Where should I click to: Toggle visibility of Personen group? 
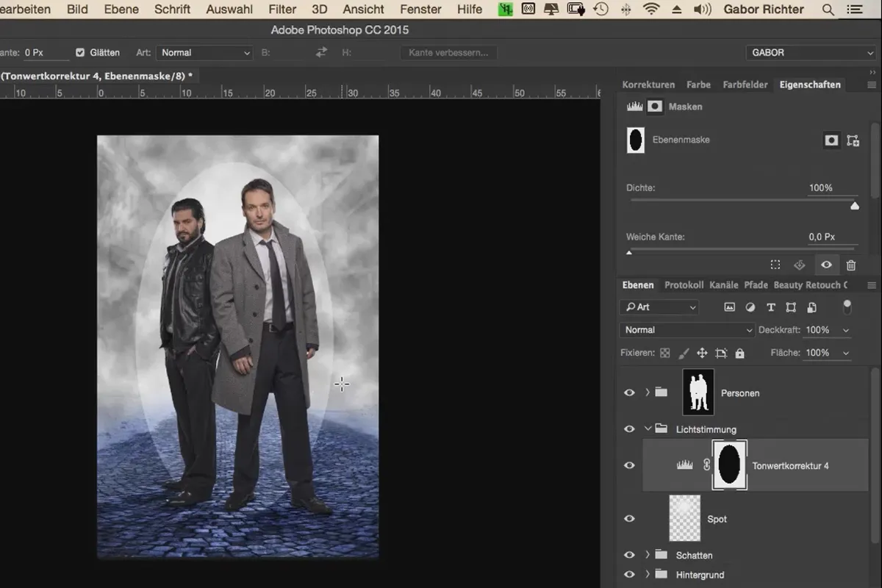[629, 392]
